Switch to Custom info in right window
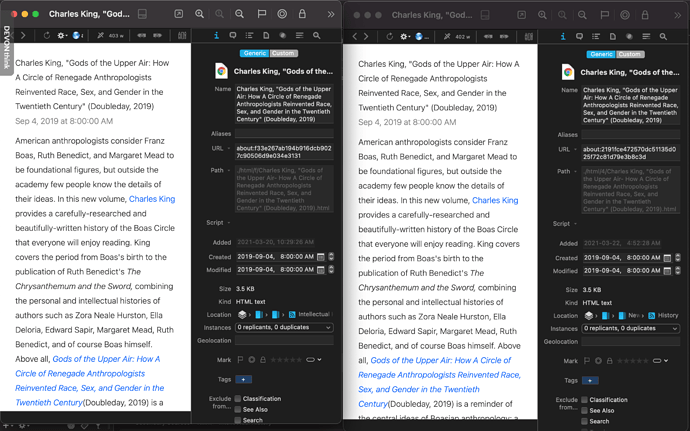Viewport: 690px width, 431px height. pyautogui.click(x=630, y=54)
